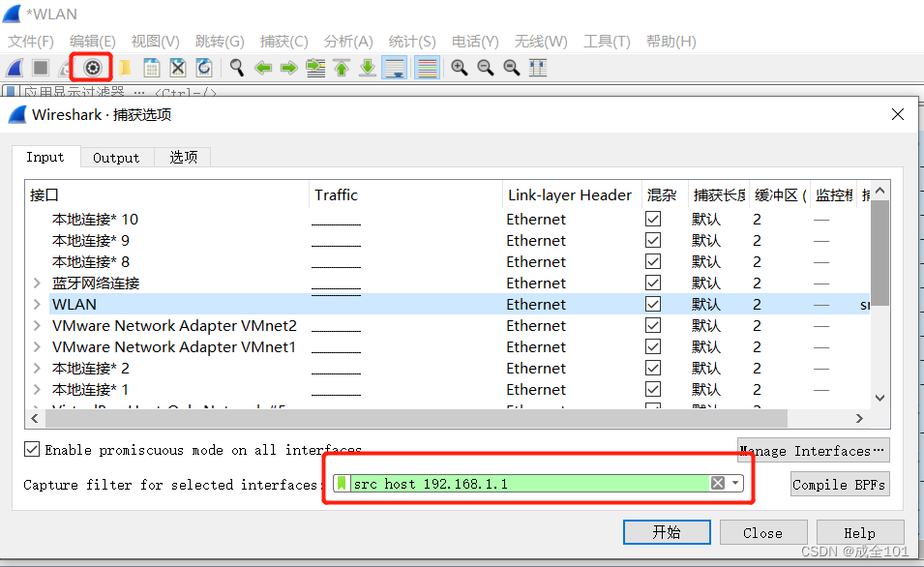The width and height of the screenshot is (924, 567).
Task: Restart current capture using the toolbar icon
Action: [66, 68]
